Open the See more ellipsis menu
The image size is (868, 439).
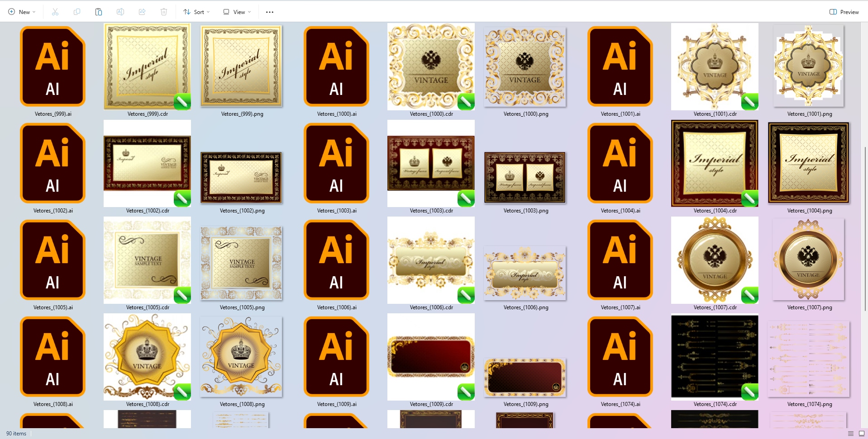pos(270,12)
